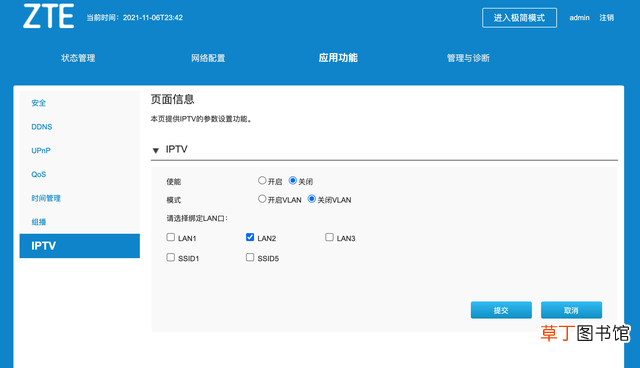Click the 取消 cancel button
Viewport: 640px width, 368px height.
571,310
